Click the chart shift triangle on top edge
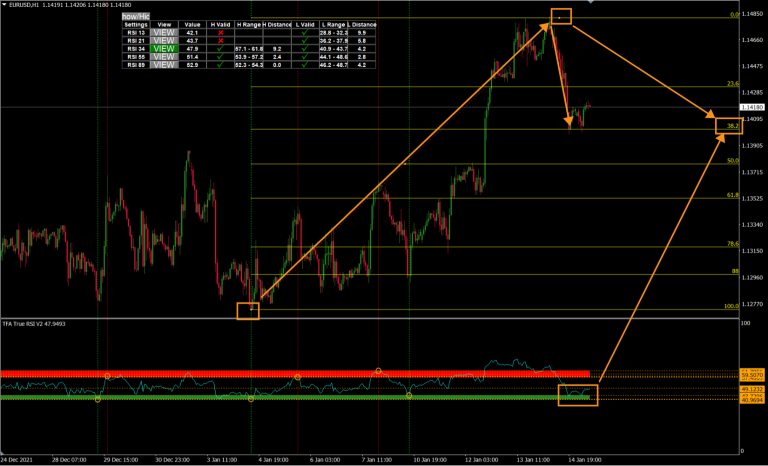Screen dimensions: 768x466 589,2
